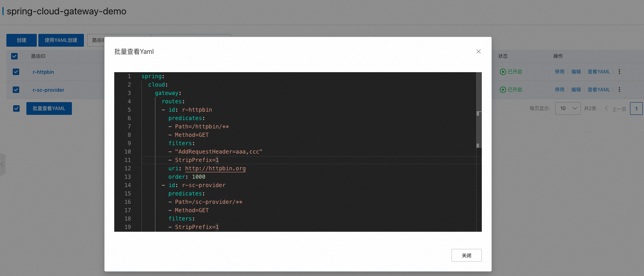The image size is (644, 276).
Task: Open the page size dropdown showing 10
Action: (568, 108)
